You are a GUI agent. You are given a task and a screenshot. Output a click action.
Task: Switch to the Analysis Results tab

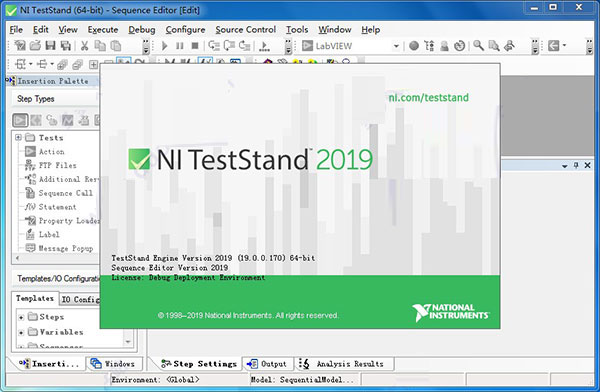pos(343,364)
